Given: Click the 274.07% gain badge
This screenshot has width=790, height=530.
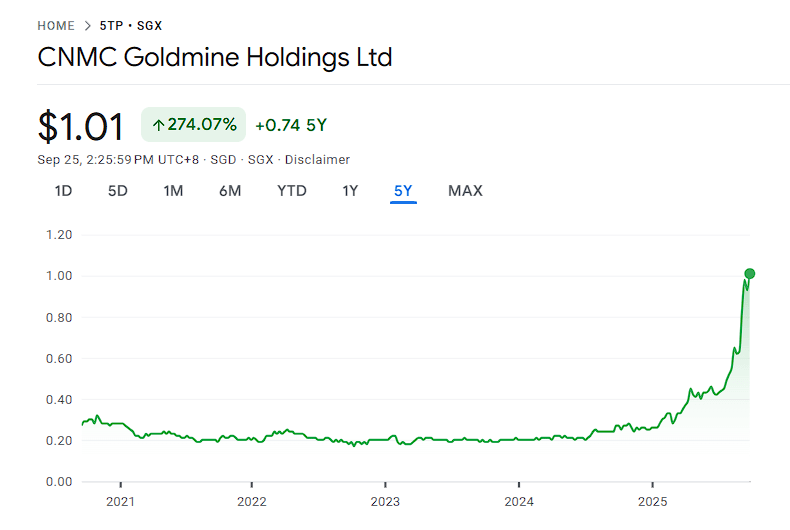Looking at the screenshot, I should coord(193,124).
